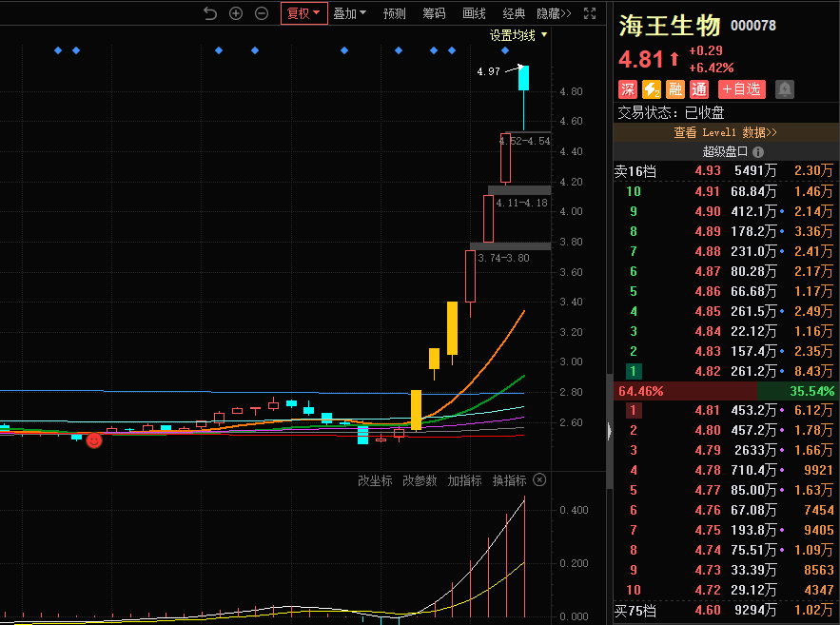The width and height of the screenshot is (840, 625).
Task: Click the price alert bell icon
Action: 785,88
